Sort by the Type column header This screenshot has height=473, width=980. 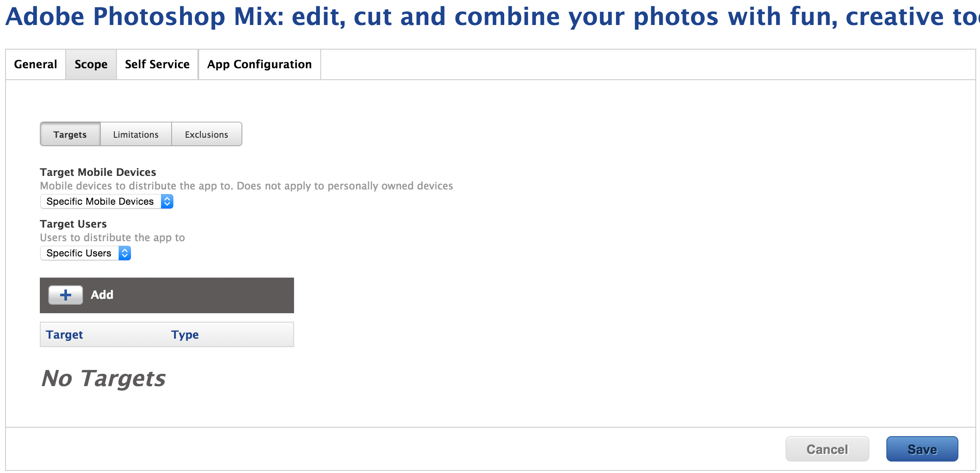pyautogui.click(x=185, y=335)
